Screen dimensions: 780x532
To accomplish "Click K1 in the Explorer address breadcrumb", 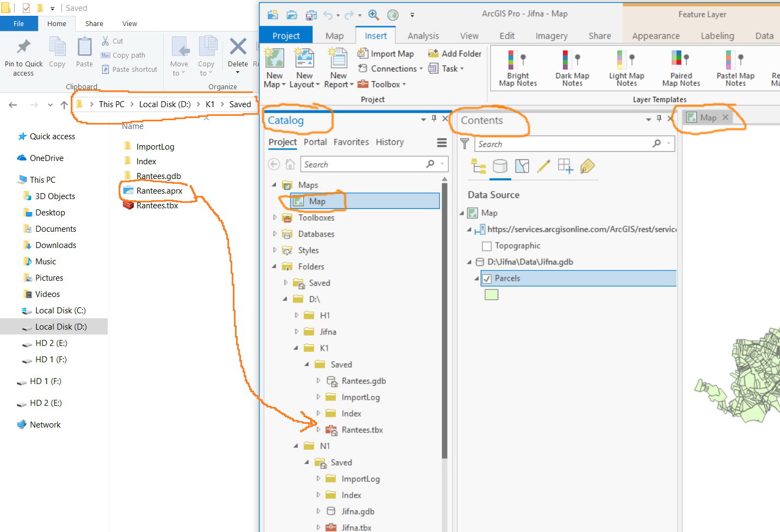I will (210, 104).
